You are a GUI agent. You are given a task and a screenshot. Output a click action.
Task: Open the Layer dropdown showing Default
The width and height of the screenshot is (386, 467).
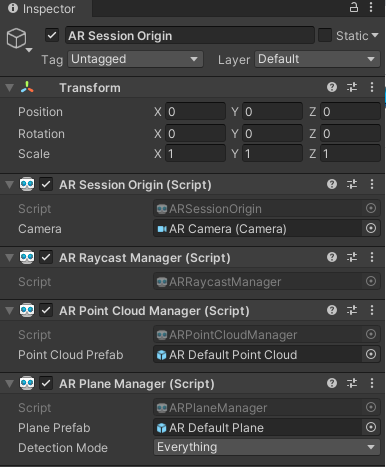[x=317, y=59]
